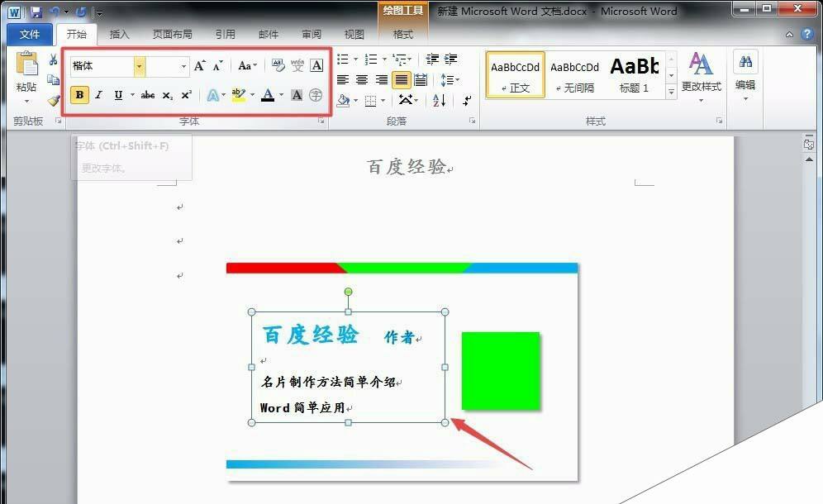Click Decrease Indent icon

[x=432, y=59]
